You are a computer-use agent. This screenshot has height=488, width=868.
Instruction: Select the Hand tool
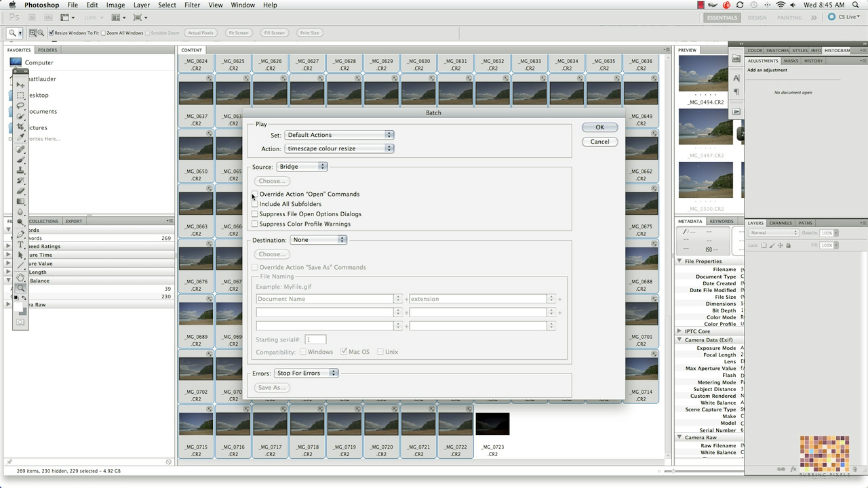pyautogui.click(x=21, y=277)
